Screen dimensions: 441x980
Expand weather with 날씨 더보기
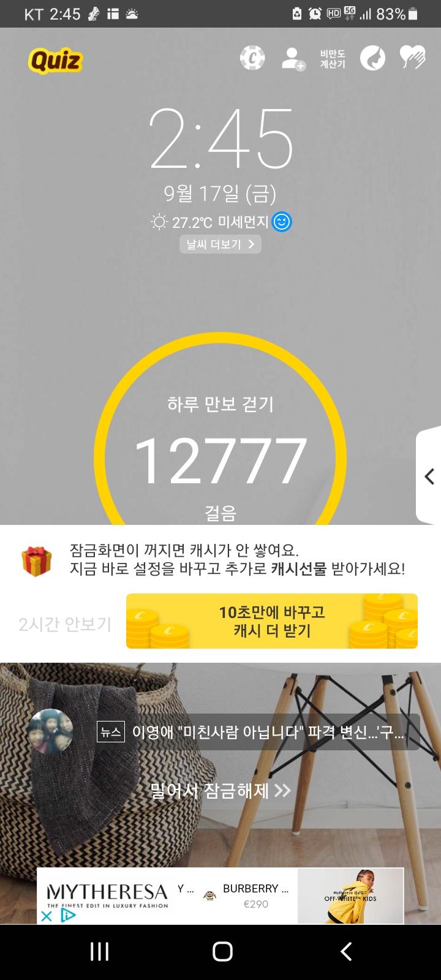[221, 244]
